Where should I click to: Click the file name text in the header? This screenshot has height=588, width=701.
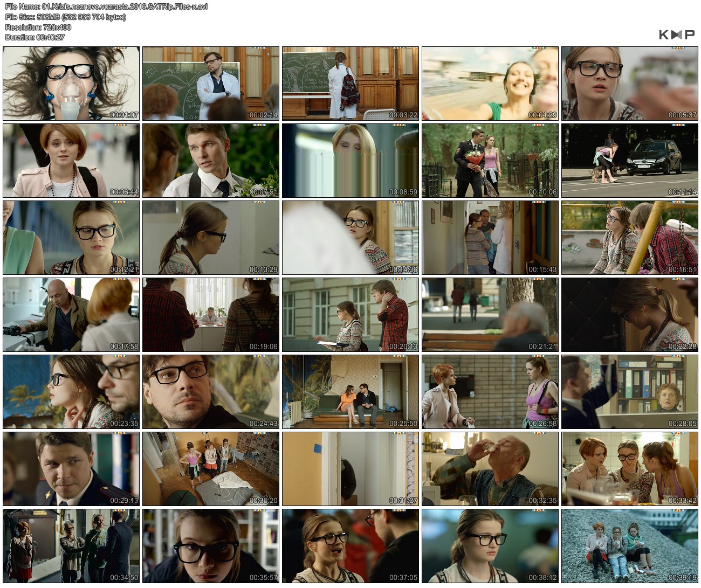point(106,6)
